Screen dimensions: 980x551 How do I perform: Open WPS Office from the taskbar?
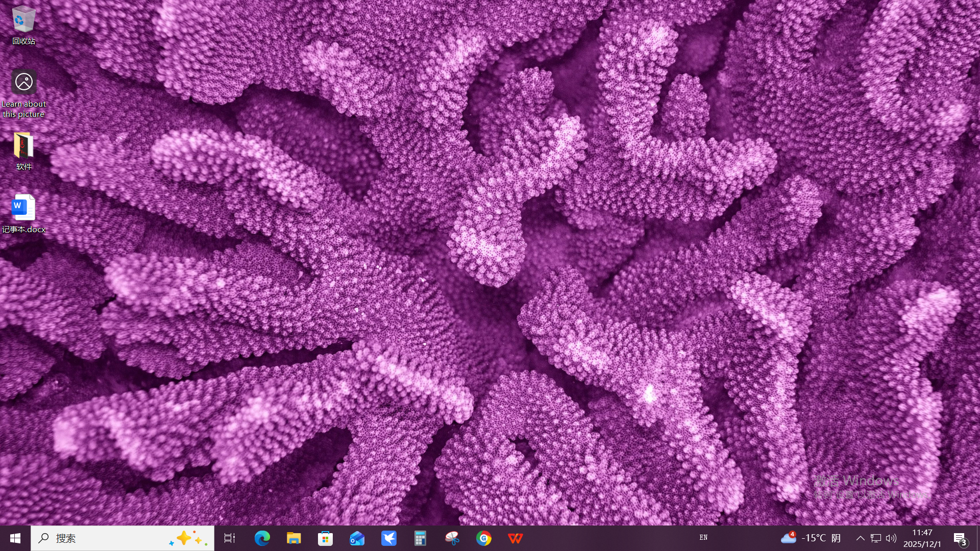tap(516, 538)
